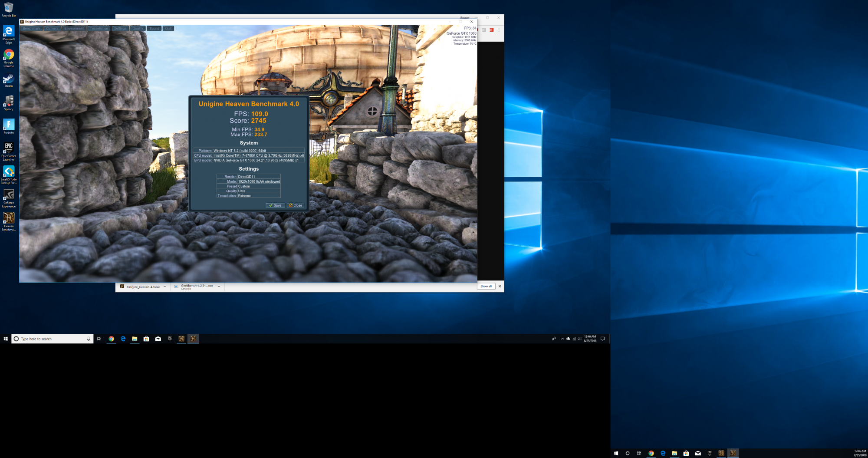This screenshot has height=458, width=868.
Task: Expand options arrow for Unigine_Heaven-4.0.exe download
Action: point(164,287)
